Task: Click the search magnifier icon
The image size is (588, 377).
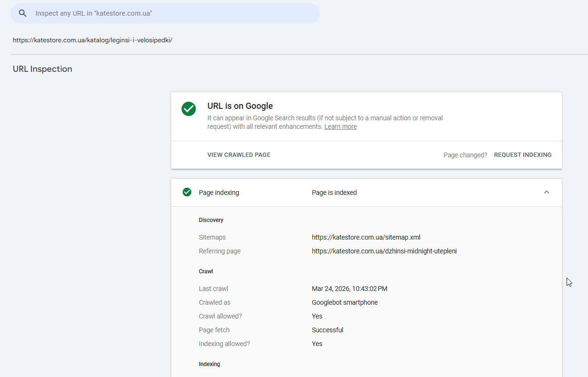Action: pos(22,13)
